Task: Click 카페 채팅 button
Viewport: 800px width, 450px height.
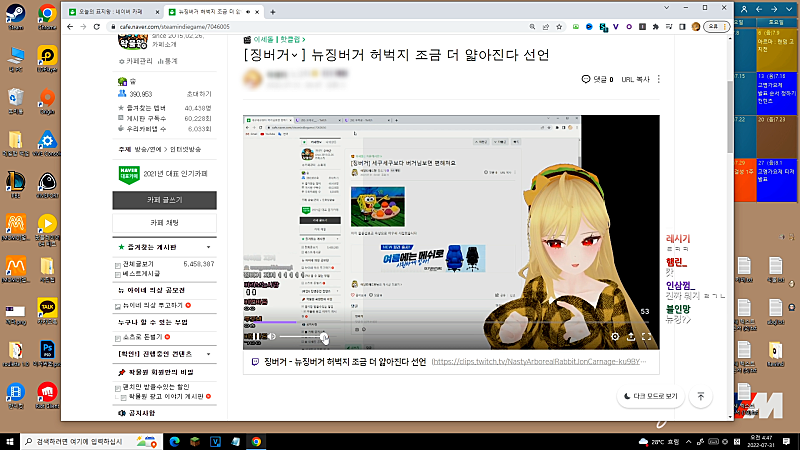Action: (164, 223)
